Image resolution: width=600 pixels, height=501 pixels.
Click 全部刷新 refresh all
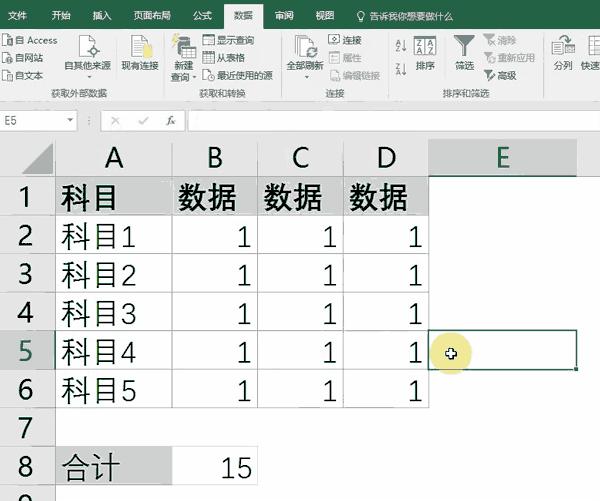[x=305, y=57]
